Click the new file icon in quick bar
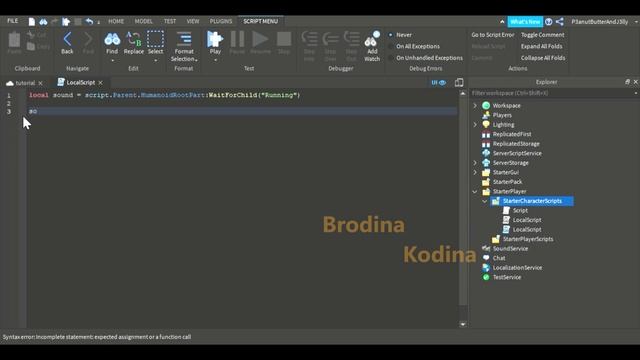640x360 pixels. click(31, 22)
